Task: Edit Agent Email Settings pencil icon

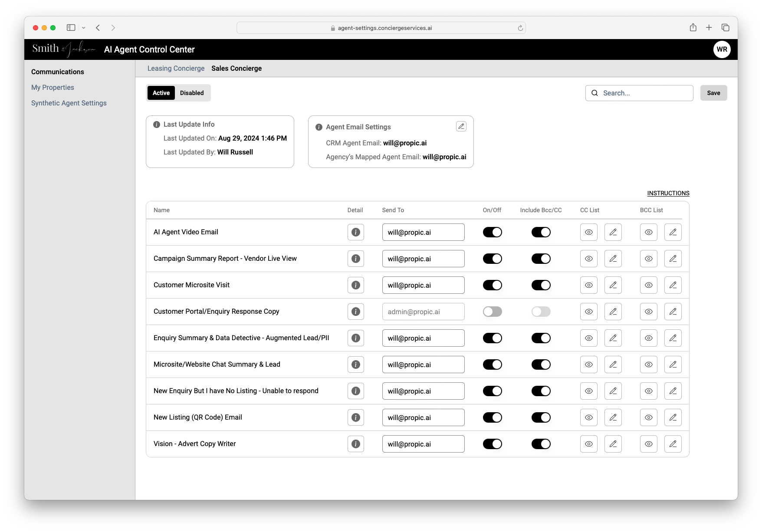Action: click(461, 126)
